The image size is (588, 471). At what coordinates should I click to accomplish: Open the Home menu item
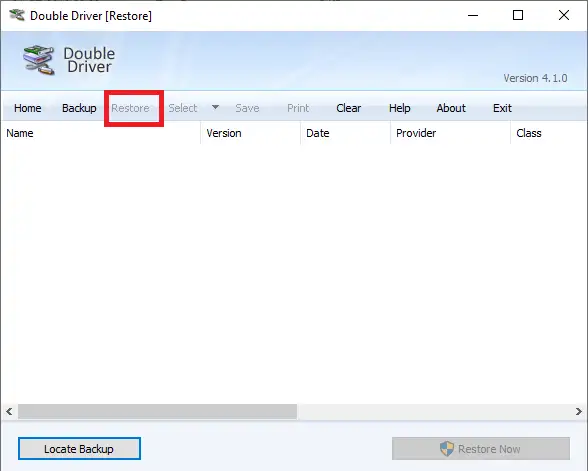point(27,108)
